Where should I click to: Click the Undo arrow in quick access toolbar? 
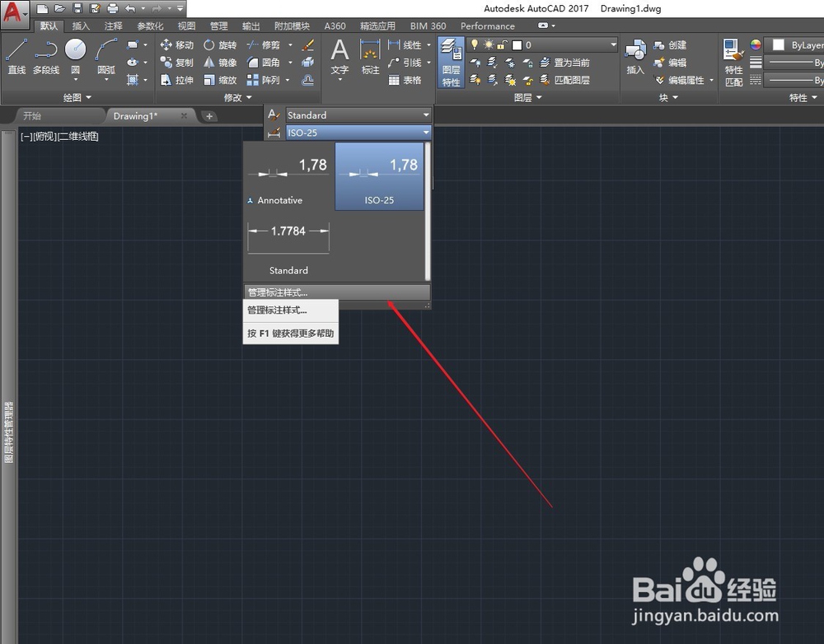130,8
